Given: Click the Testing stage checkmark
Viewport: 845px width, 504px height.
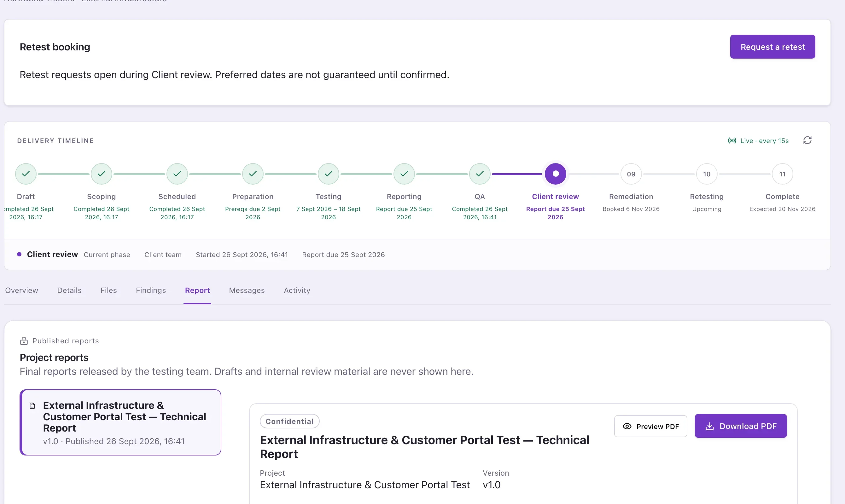Looking at the screenshot, I should pyautogui.click(x=328, y=174).
